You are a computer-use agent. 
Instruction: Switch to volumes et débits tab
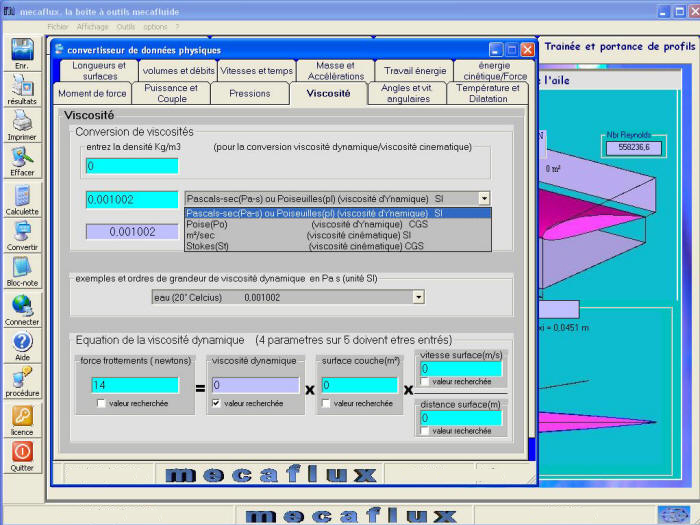click(178, 71)
